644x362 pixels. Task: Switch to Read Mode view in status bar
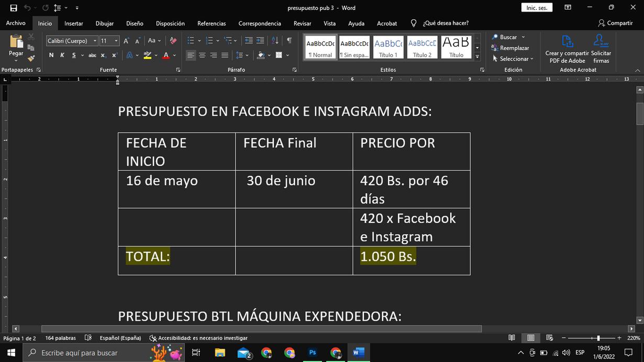(x=512, y=338)
